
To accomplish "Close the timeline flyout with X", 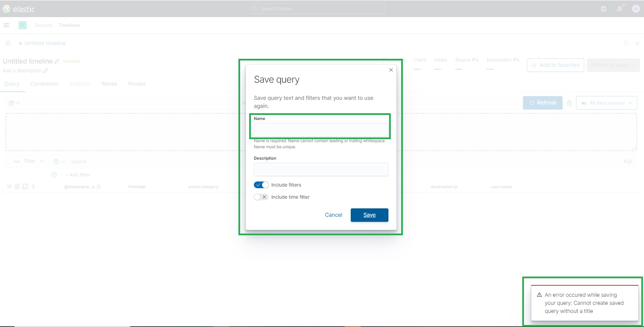I will pos(637,43).
